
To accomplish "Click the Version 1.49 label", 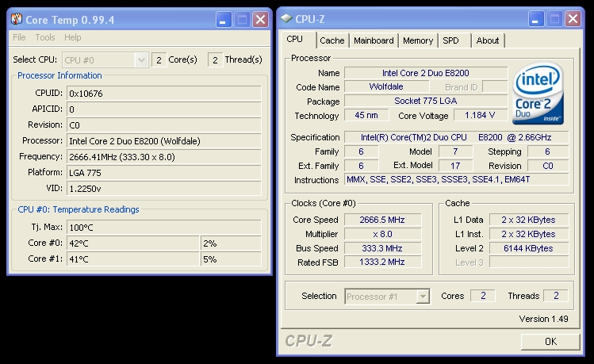I will pos(543,319).
